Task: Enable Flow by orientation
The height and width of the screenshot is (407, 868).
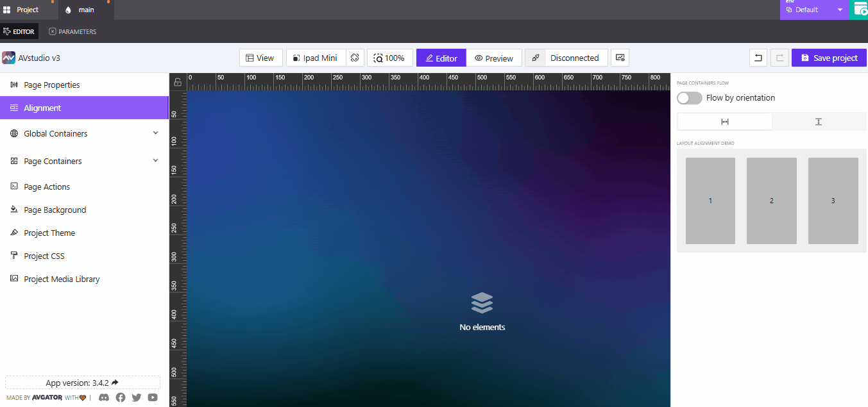Action: 689,97
